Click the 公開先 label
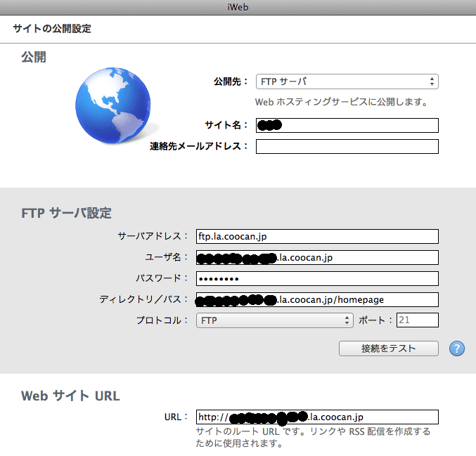The height and width of the screenshot is (456, 476). [231, 82]
